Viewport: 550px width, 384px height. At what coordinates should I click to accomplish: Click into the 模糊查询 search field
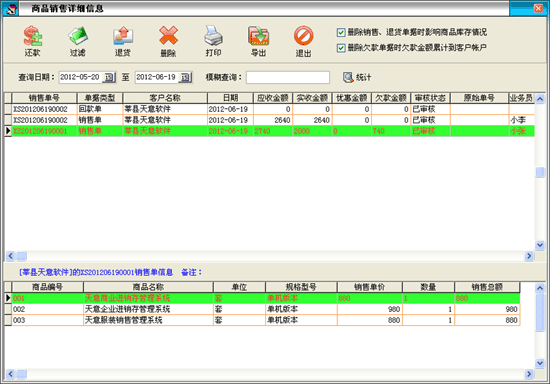coord(288,77)
